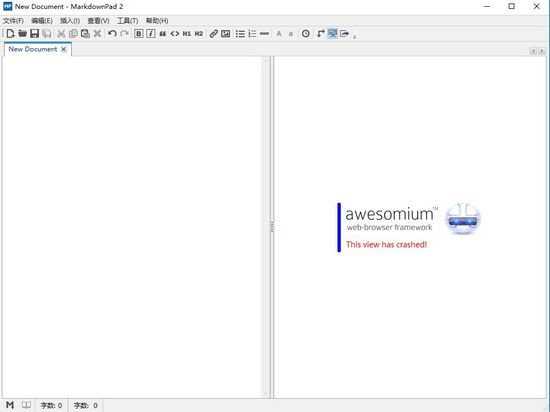This screenshot has height=412, width=550.
Task: Cut with the scissors icon
Action: pos(61,34)
